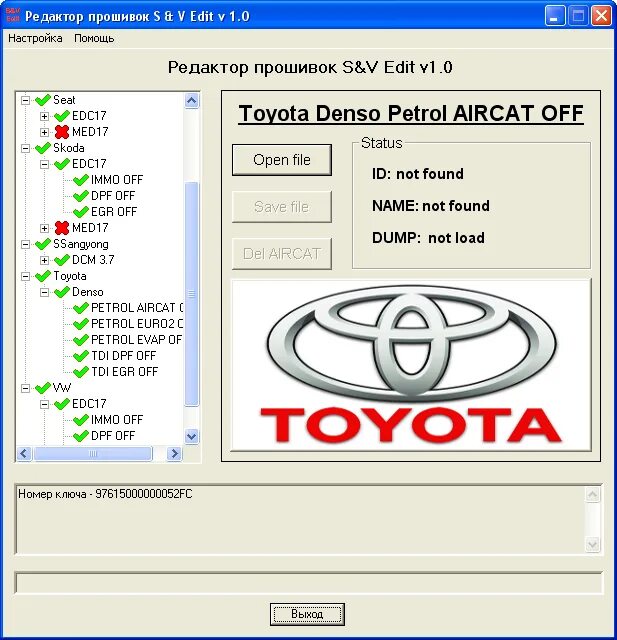The width and height of the screenshot is (617, 640).
Task: Expand the Seat EDC17 node
Action: pyautogui.click(x=44, y=116)
